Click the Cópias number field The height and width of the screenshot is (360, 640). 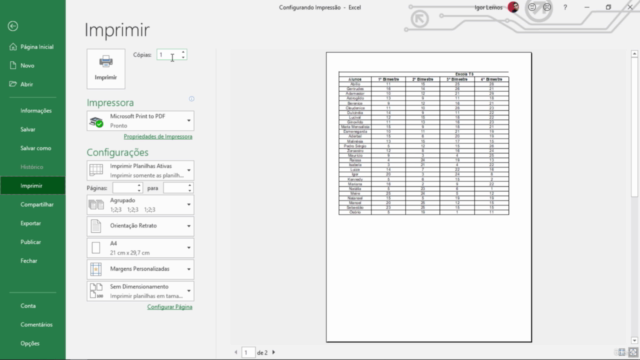169,55
